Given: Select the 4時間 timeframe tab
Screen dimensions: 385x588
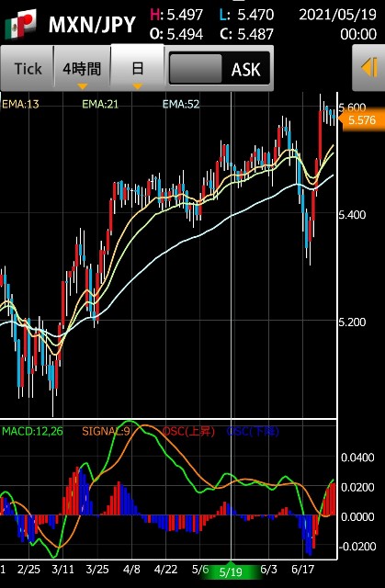Looking at the screenshot, I should (82, 69).
